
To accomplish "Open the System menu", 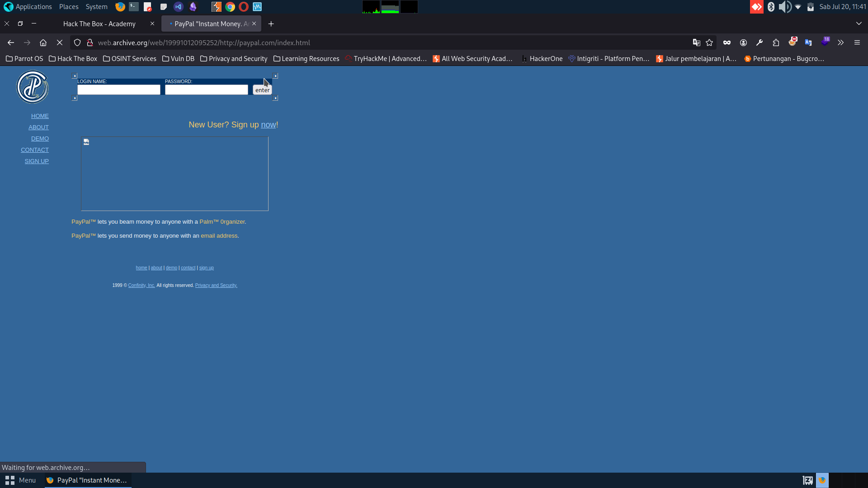I will click(96, 7).
